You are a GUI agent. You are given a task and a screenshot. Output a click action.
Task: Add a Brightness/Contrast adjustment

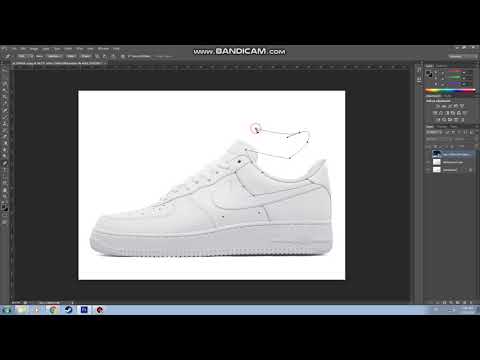pos(437,106)
